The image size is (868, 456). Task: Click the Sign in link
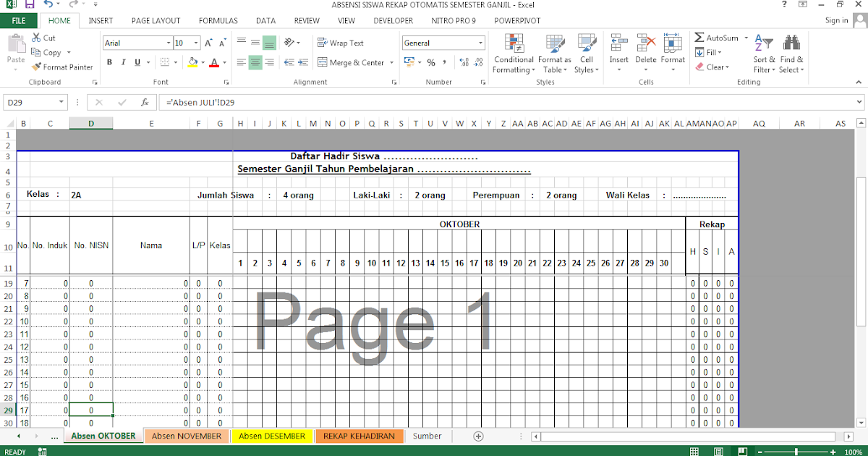[x=835, y=20]
